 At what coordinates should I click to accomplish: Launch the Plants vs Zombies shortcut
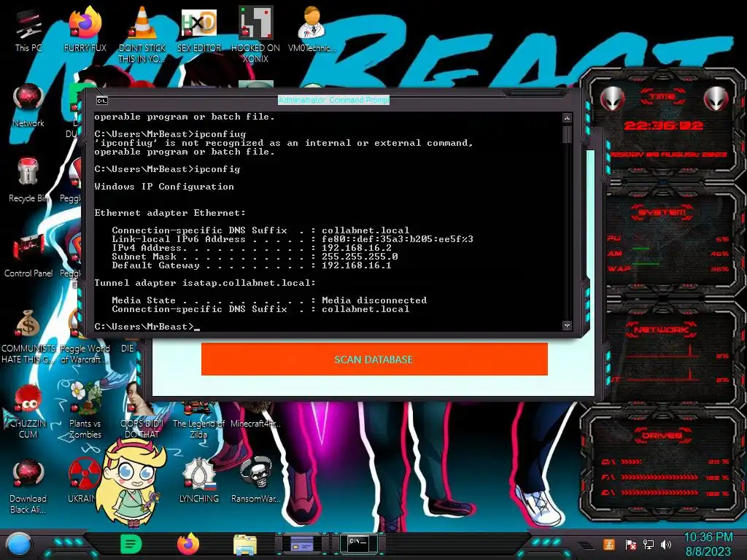pos(85,411)
